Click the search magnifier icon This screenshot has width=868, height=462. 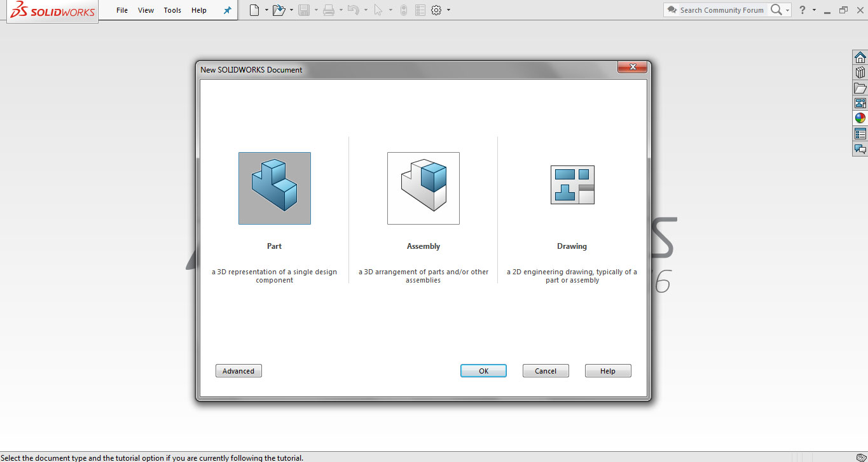coord(776,10)
